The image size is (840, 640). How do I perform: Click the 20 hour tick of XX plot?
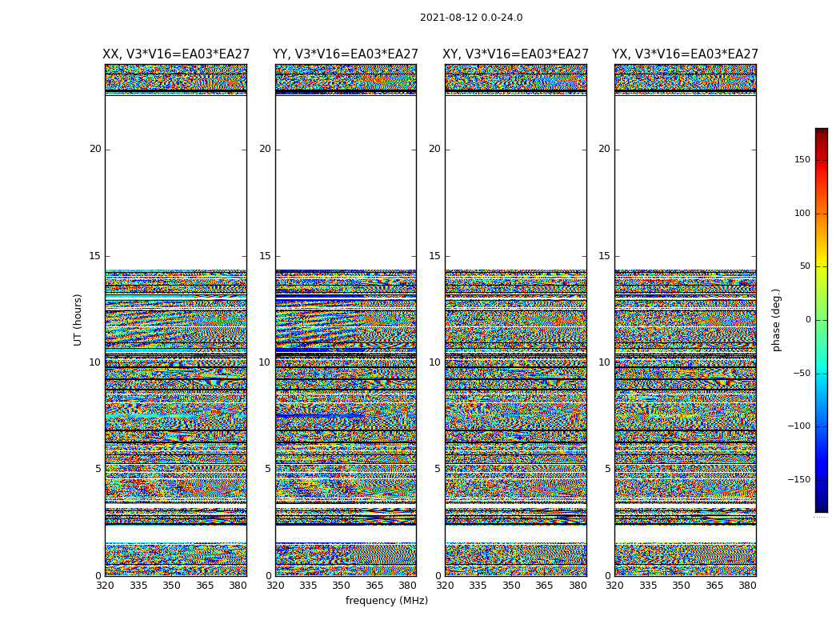tap(95, 149)
